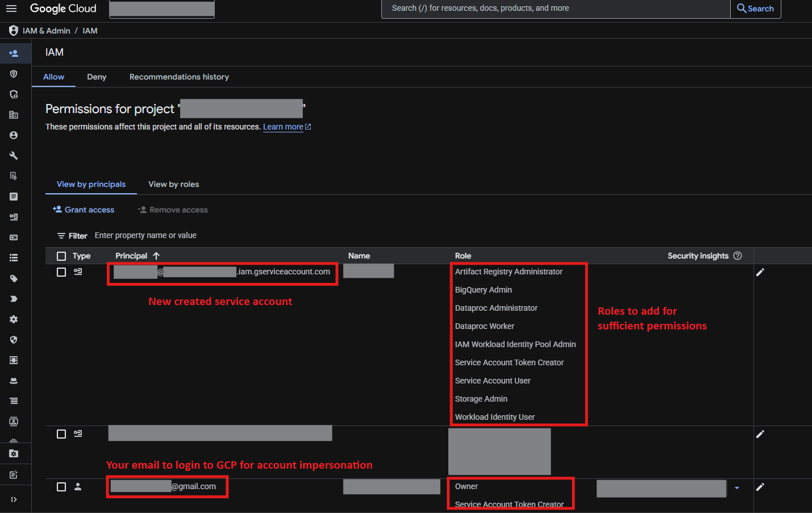
Task: Click the Filter icon above the table
Action: coord(61,236)
